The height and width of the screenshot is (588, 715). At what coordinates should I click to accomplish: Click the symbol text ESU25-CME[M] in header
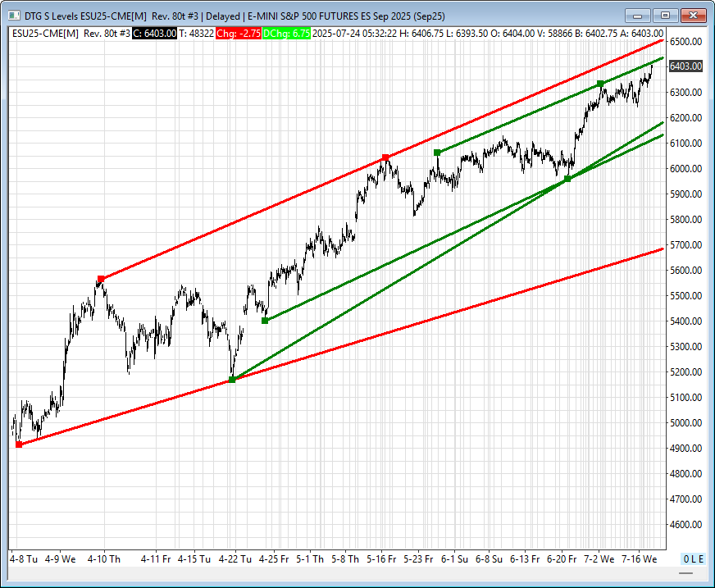coord(45,34)
